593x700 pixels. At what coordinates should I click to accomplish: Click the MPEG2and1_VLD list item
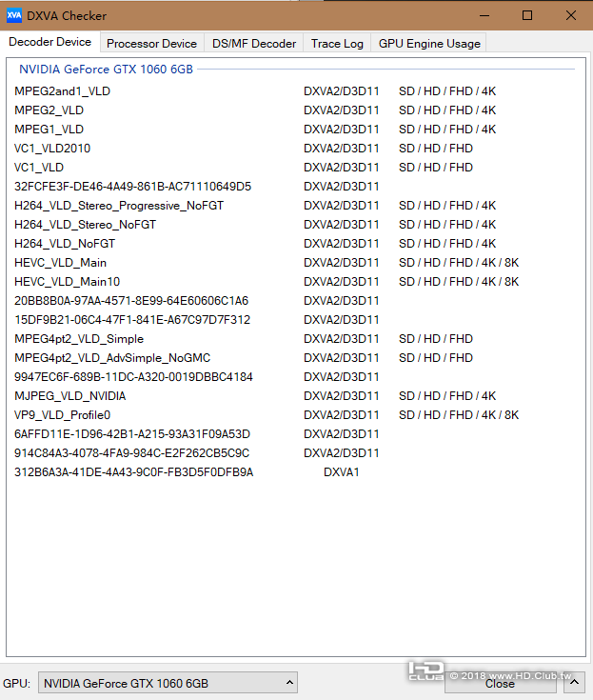tap(62, 90)
